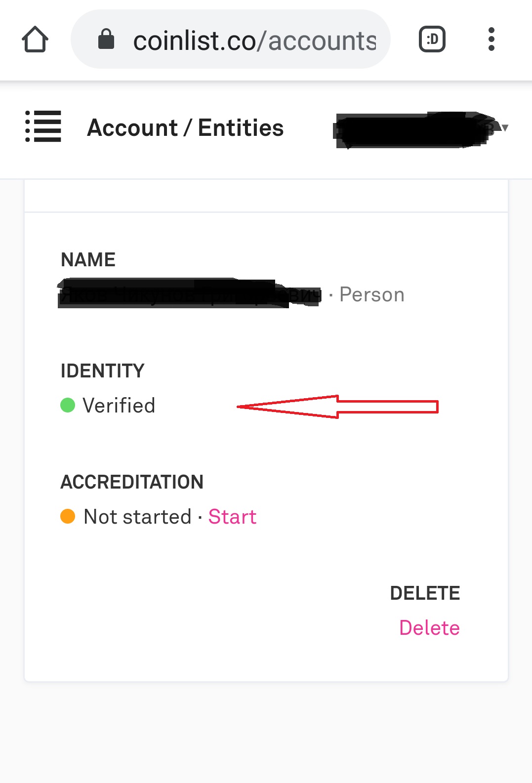The height and width of the screenshot is (783, 532).
Task: Click the Person entity type label
Action: (372, 294)
